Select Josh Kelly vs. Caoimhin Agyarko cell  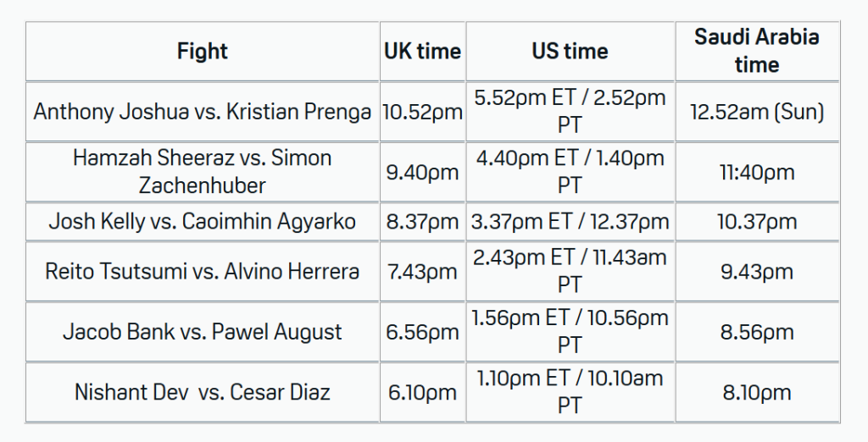[x=202, y=222]
